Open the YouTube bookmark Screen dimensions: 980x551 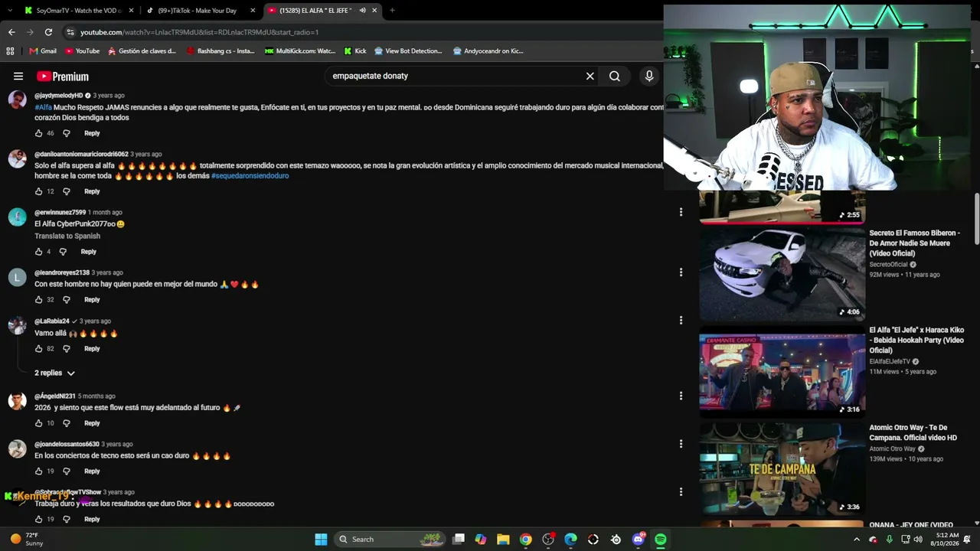(83, 51)
